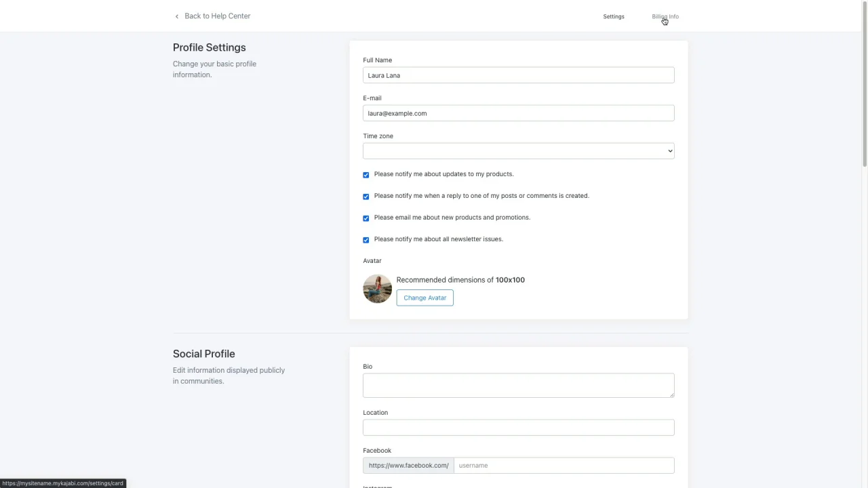Click the Facebook username field
The height and width of the screenshot is (488, 868).
coord(564,466)
